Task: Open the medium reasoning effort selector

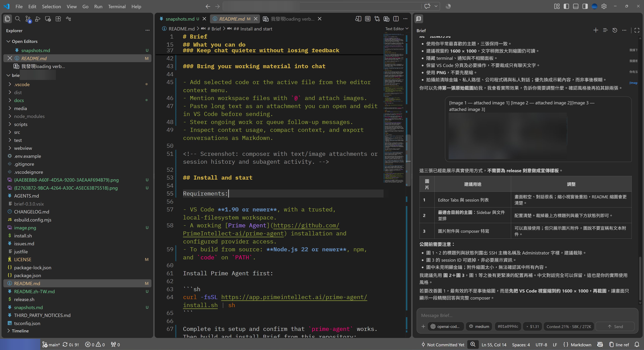Action: click(479, 327)
